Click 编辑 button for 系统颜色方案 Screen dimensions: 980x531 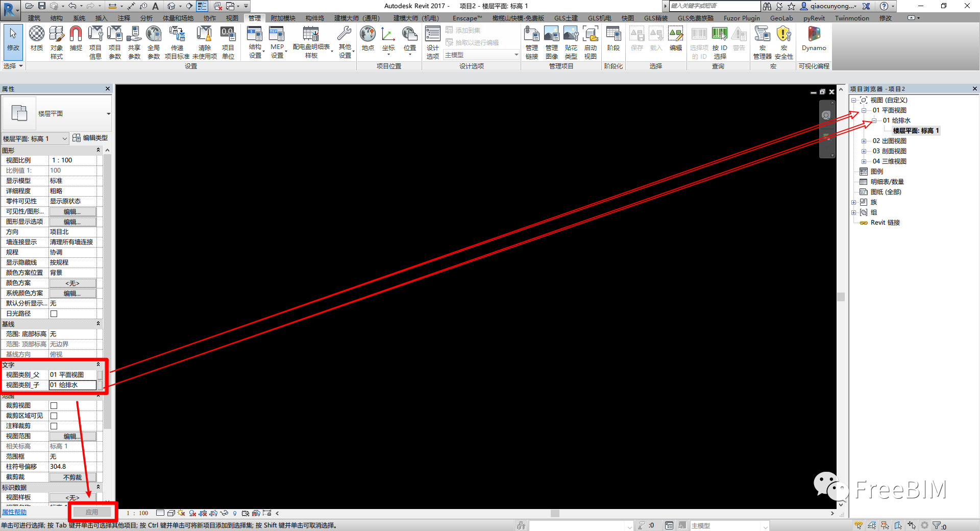click(x=72, y=293)
